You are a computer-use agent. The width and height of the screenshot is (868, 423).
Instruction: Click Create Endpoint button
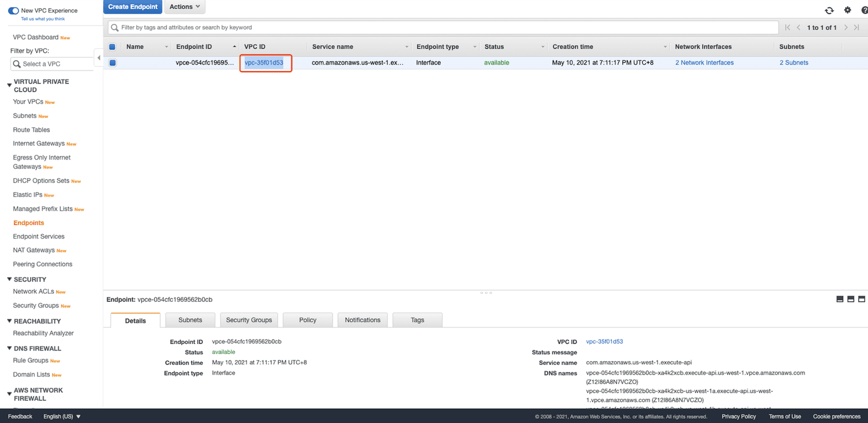pyautogui.click(x=133, y=7)
